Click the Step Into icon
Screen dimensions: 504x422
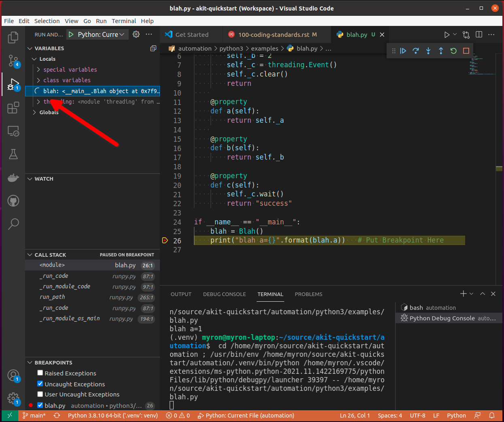tap(428, 51)
